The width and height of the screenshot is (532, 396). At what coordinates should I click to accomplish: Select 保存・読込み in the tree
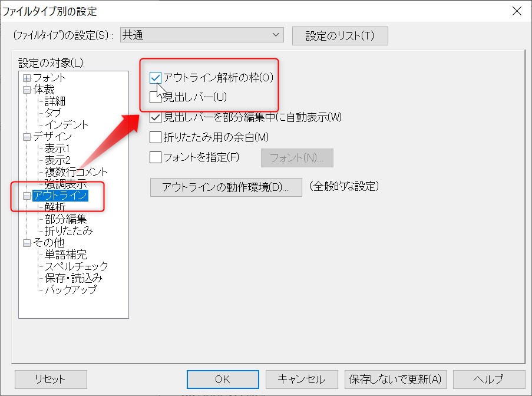[x=74, y=278]
